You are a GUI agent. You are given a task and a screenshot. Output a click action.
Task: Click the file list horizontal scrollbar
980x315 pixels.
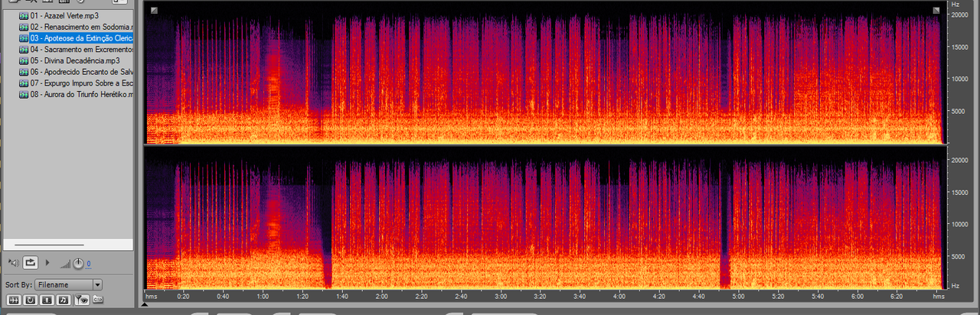tap(49, 245)
